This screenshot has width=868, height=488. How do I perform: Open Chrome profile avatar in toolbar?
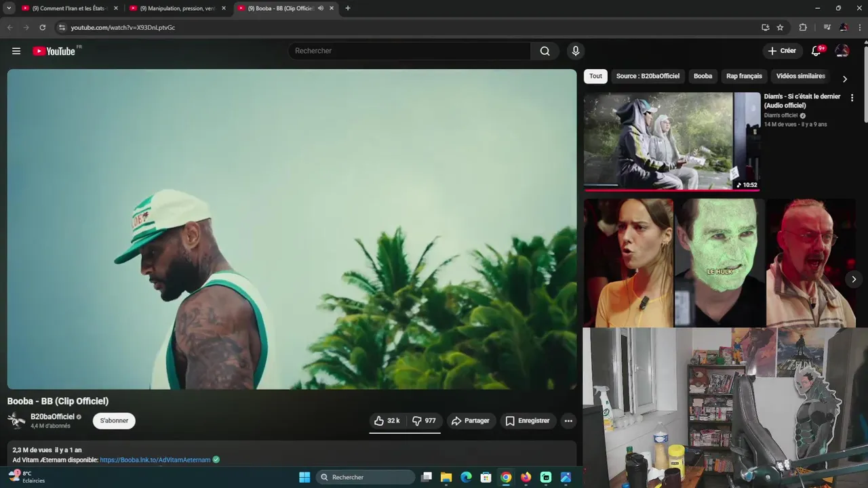(x=844, y=28)
